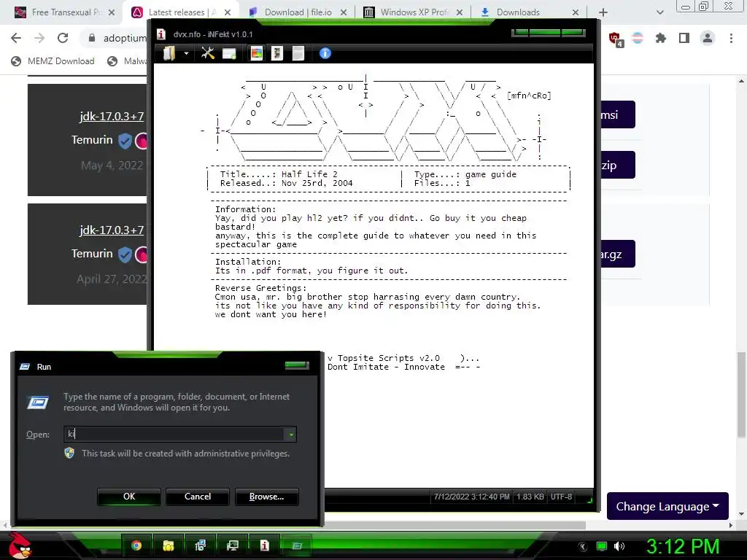The height and width of the screenshot is (560, 747).
Task: Focus the Open text field in Run dialog
Action: pos(174,434)
